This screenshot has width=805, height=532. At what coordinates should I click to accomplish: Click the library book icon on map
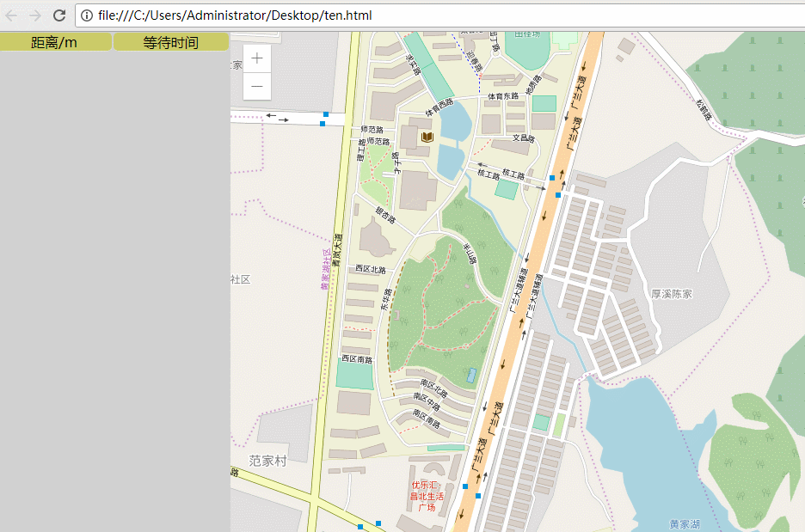tap(427, 137)
